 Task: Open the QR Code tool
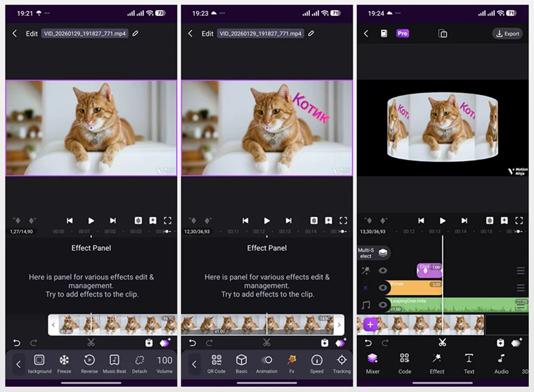click(216, 361)
